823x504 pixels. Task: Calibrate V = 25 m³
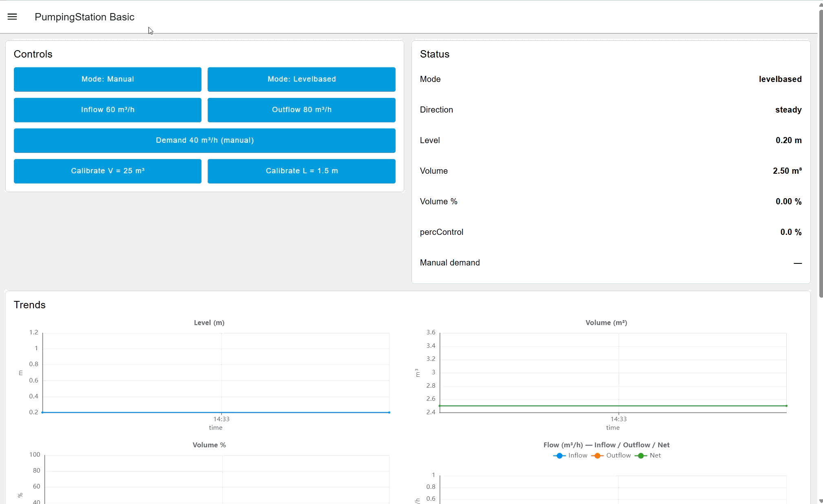point(108,171)
